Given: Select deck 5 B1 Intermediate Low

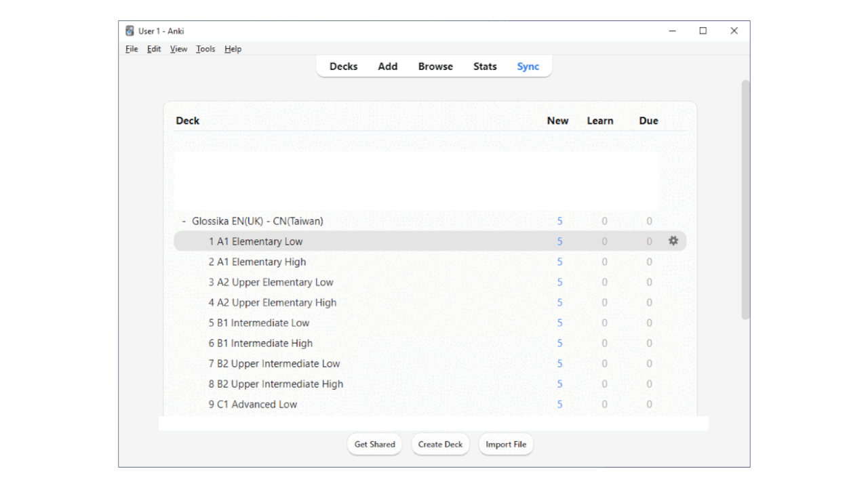Looking at the screenshot, I should pyautogui.click(x=258, y=323).
